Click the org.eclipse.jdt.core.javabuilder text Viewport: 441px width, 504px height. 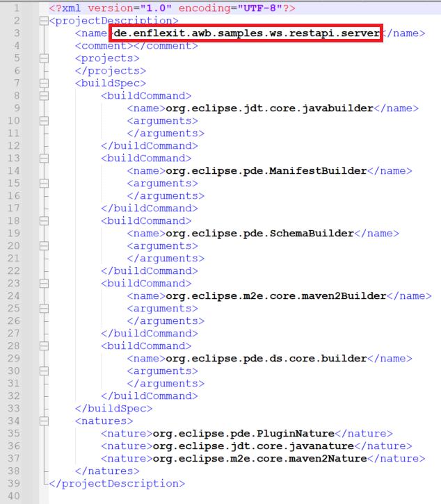point(269,108)
